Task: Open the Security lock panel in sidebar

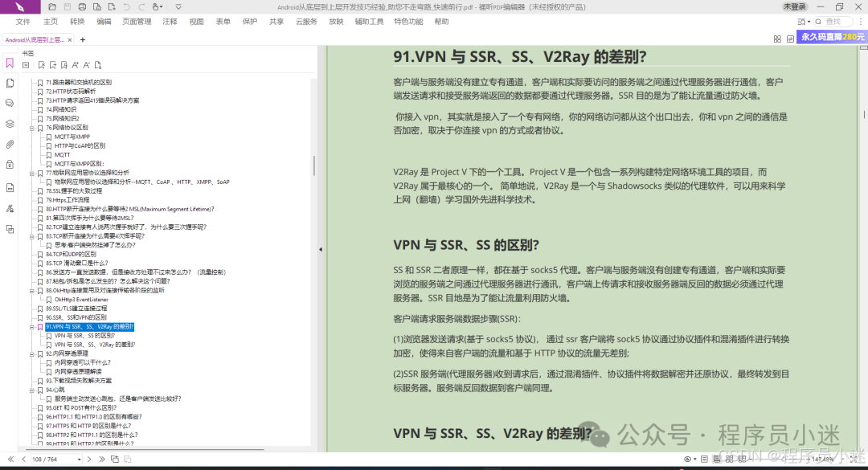Action: [x=10, y=165]
